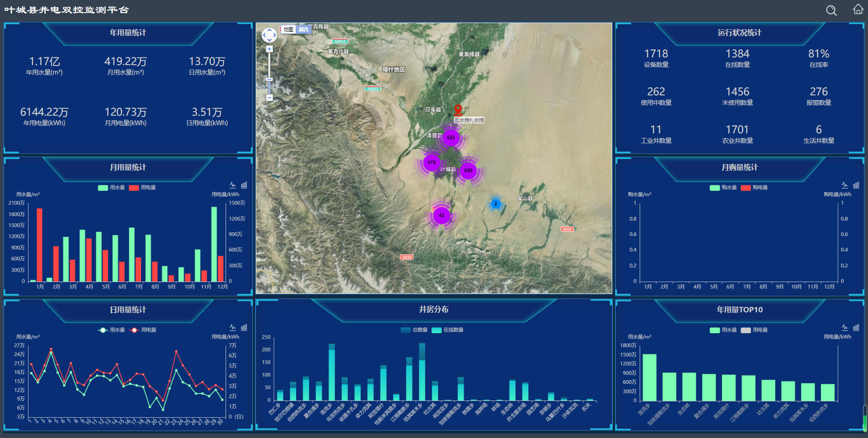This screenshot has width=868, height=438.
Task: Open the blue cluster marker labeled 2
Action: (495, 203)
